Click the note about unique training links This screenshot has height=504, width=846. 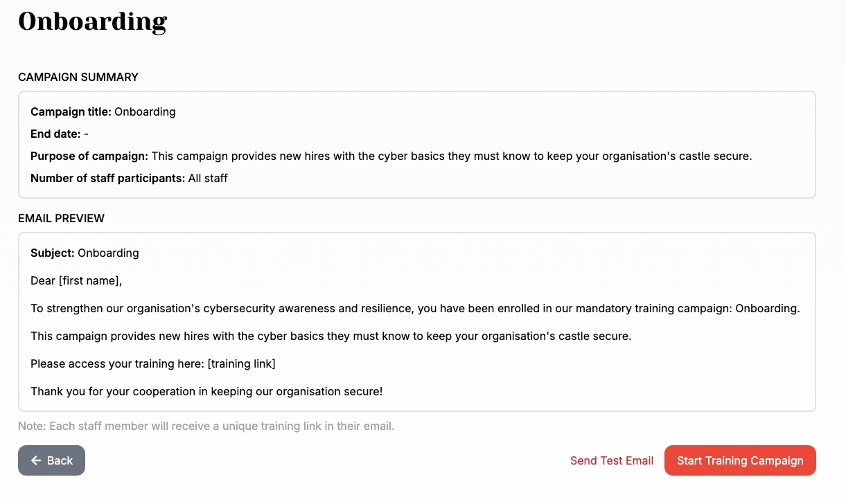click(206, 426)
